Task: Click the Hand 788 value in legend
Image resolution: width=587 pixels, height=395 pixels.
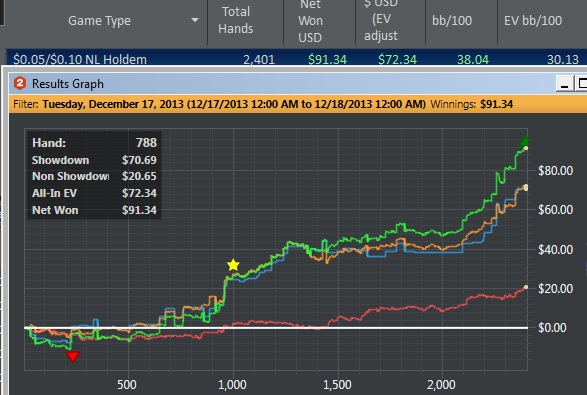Action: coord(146,143)
